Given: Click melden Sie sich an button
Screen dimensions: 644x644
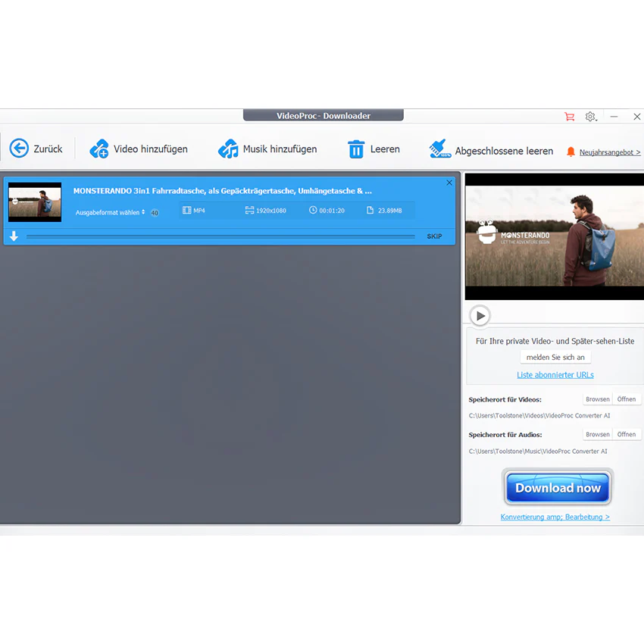Looking at the screenshot, I should [555, 358].
